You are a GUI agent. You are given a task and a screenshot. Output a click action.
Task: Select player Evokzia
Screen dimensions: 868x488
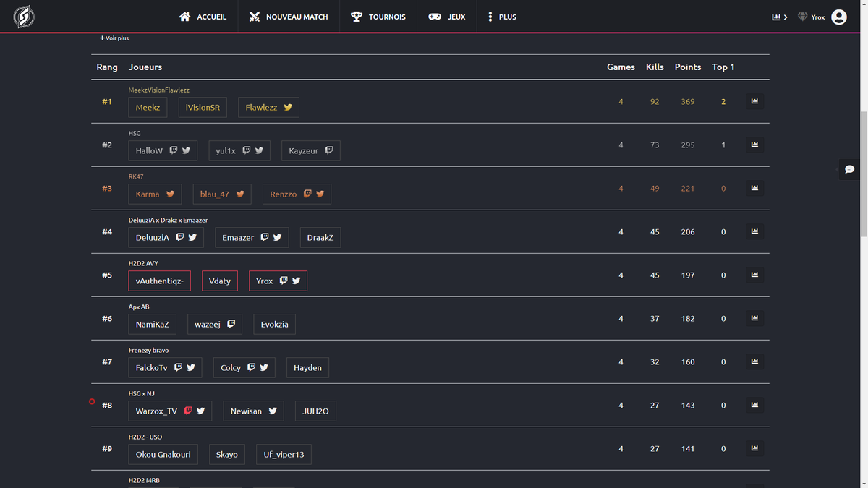tap(275, 324)
